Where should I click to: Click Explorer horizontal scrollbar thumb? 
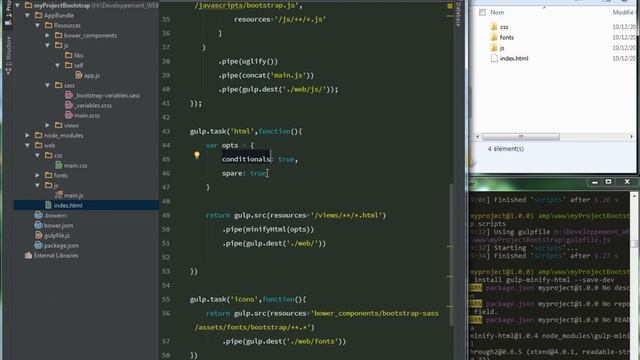(x=521, y=137)
